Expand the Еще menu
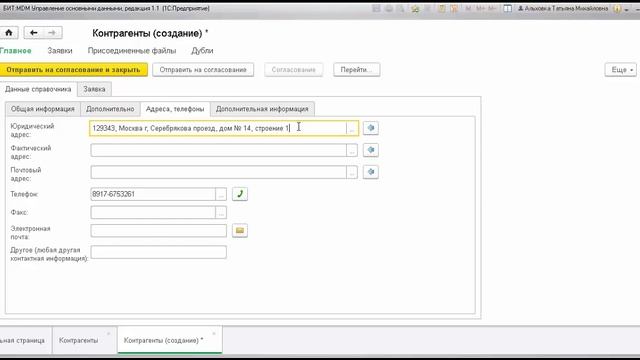Image resolution: width=640 pixels, height=360 pixels. pos(620,70)
